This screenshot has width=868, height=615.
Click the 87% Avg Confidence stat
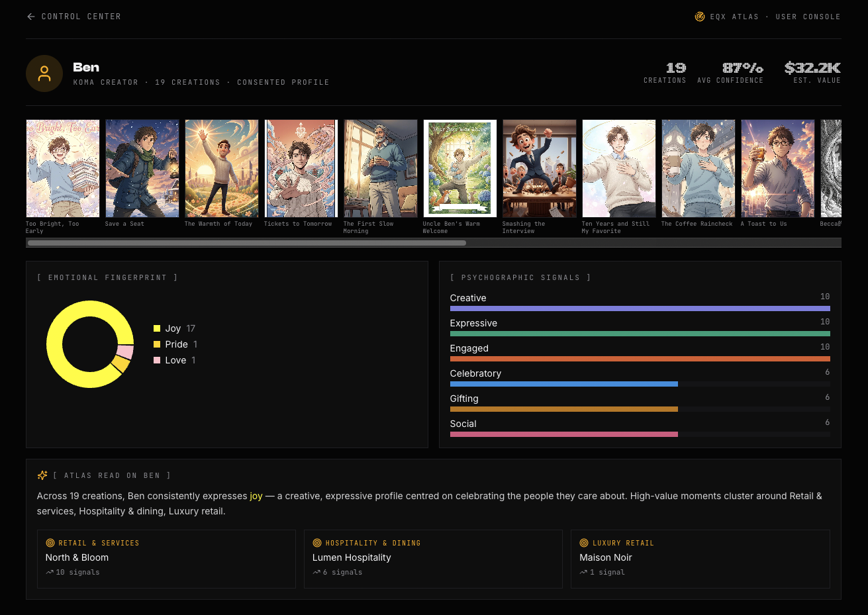(730, 73)
